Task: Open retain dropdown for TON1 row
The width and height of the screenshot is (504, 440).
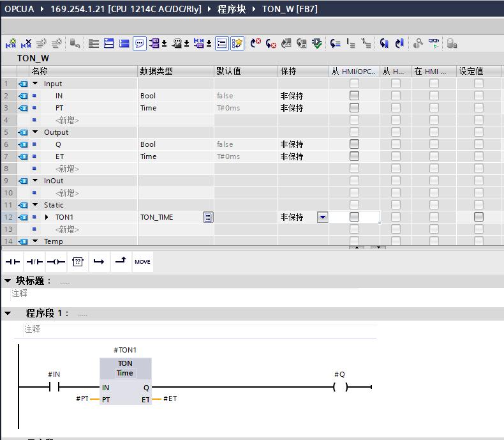Action: coord(322,217)
